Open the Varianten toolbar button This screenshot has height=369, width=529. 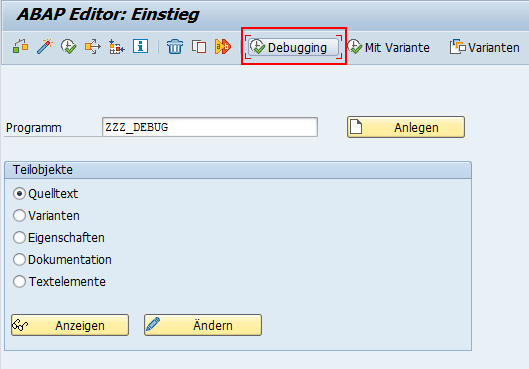[x=484, y=47]
